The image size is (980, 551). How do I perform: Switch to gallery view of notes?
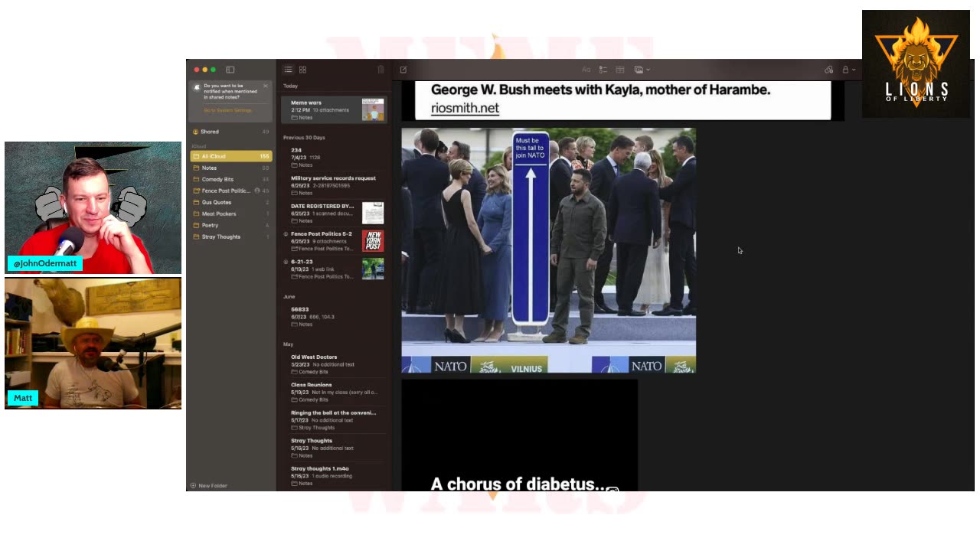[302, 70]
